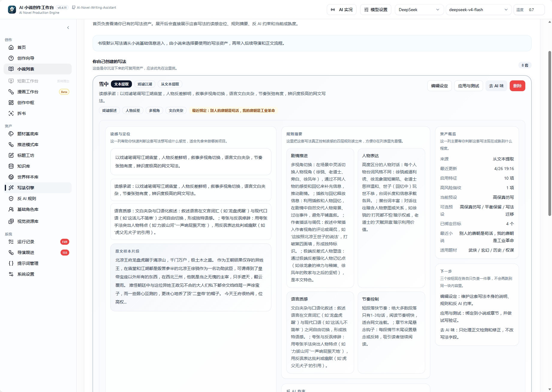Open 漫画工作台 via its sidebar icon
552x392 pixels.
(x=11, y=92)
